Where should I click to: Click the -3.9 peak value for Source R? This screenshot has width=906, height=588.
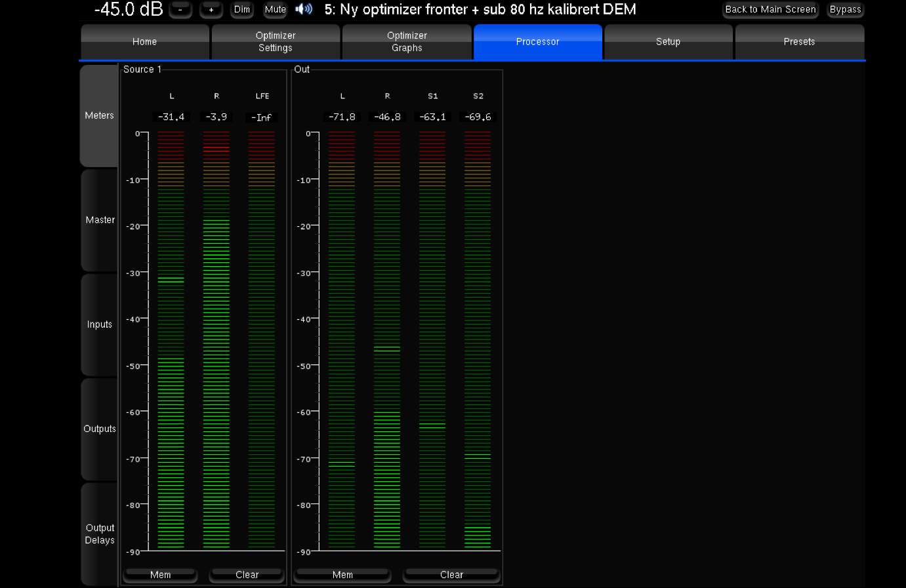[216, 117]
